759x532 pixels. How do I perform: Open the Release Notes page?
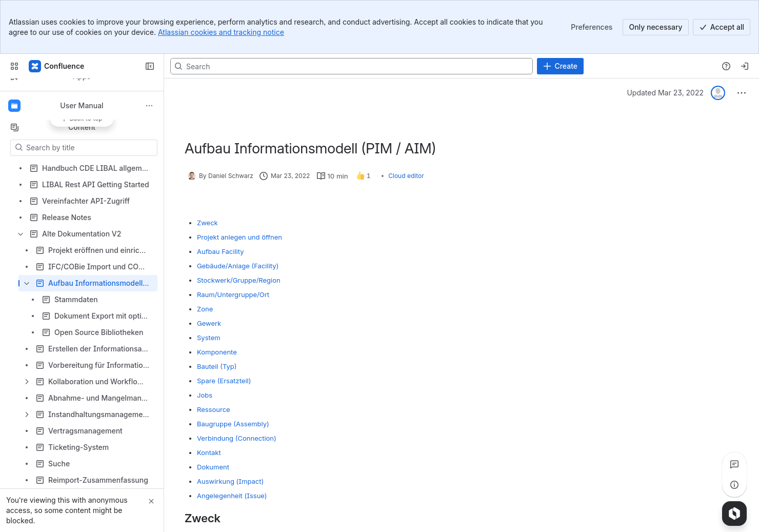pyautogui.click(x=66, y=218)
